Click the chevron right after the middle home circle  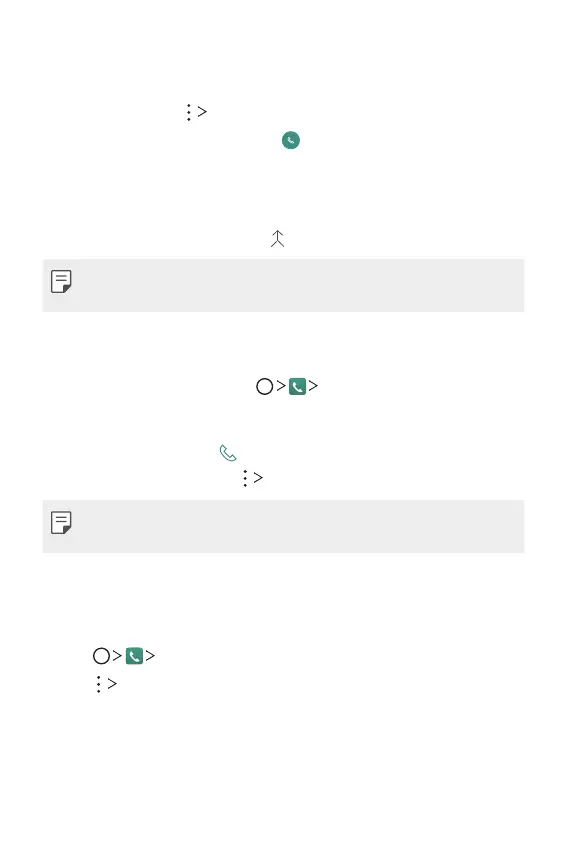click(281, 386)
